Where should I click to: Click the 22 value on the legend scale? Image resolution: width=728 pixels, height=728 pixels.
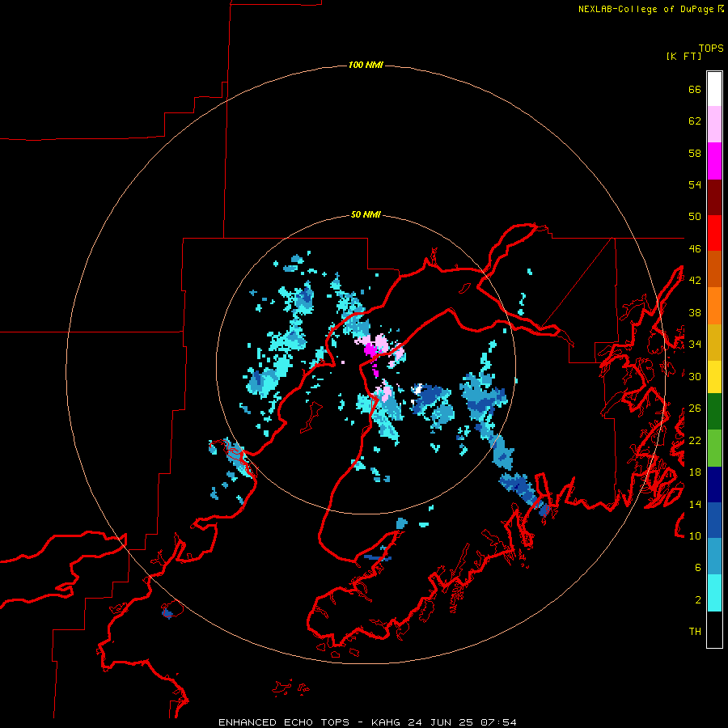point(695,440)
